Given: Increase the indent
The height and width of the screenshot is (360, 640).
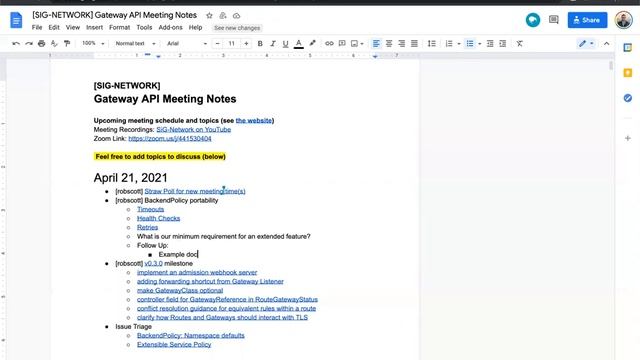Looking at the screenshot, I should pos(502,43).
